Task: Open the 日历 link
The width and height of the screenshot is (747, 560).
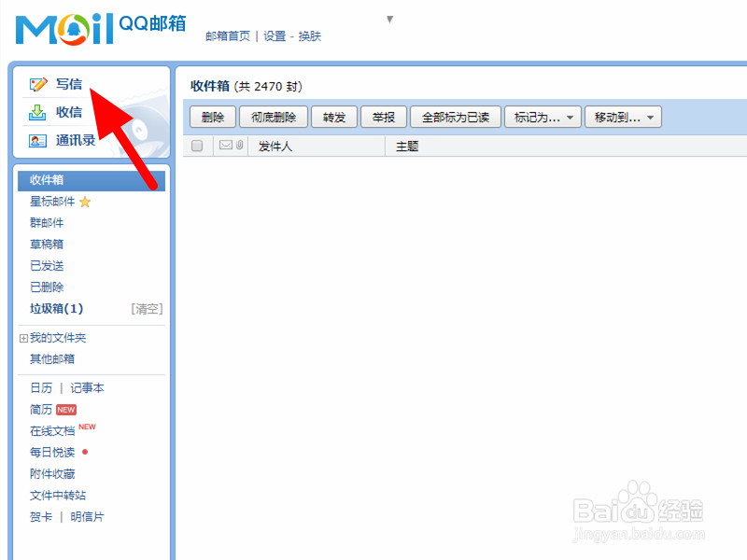Action: coord(41,388)
